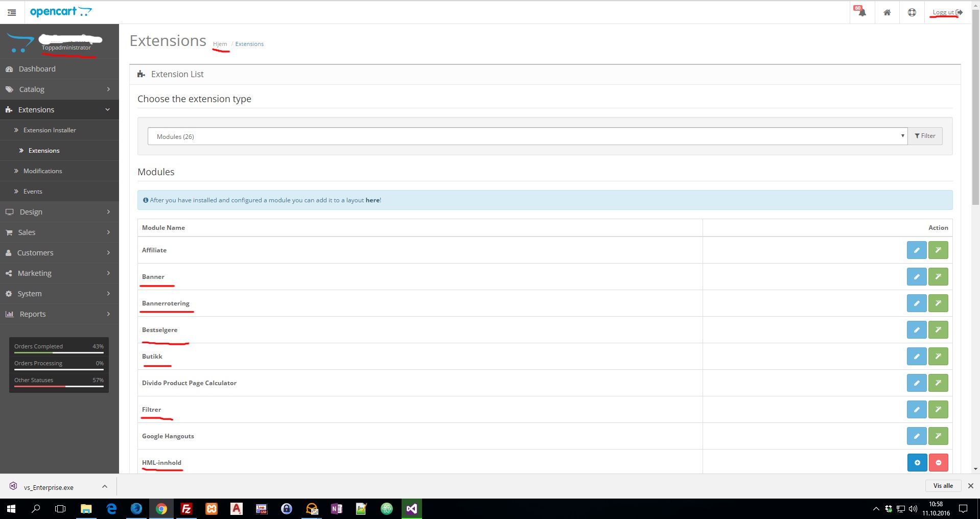Image resolution: width=980 pixels, height=519 pixels.
Task: Uninstall the Bannerrotering module
Action: coord(938,303)
